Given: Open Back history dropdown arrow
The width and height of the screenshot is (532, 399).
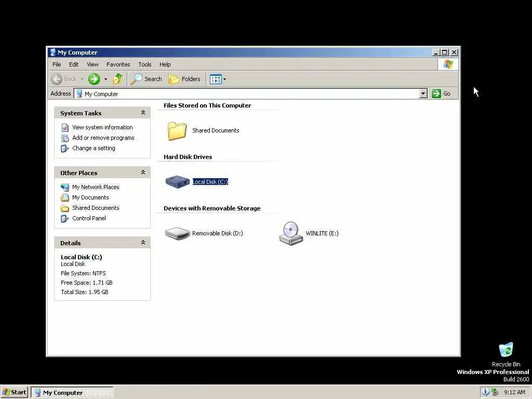Looking at the screenshot, I should (x=82, y=79).
